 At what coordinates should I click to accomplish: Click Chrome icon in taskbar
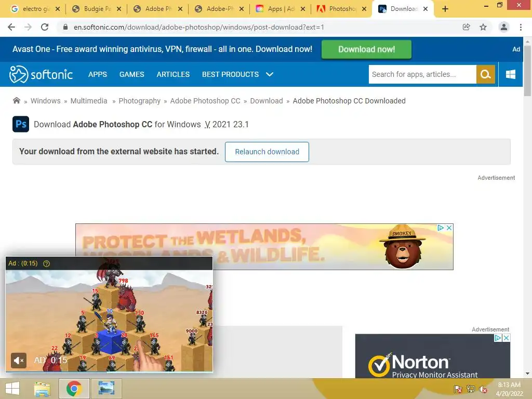click(x=74, y=389)
